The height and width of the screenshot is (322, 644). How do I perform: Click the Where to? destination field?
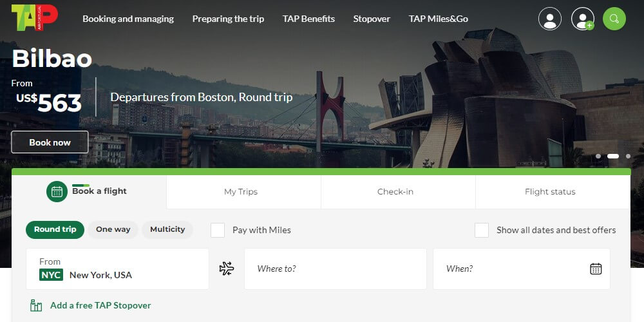tap(335, 269)
